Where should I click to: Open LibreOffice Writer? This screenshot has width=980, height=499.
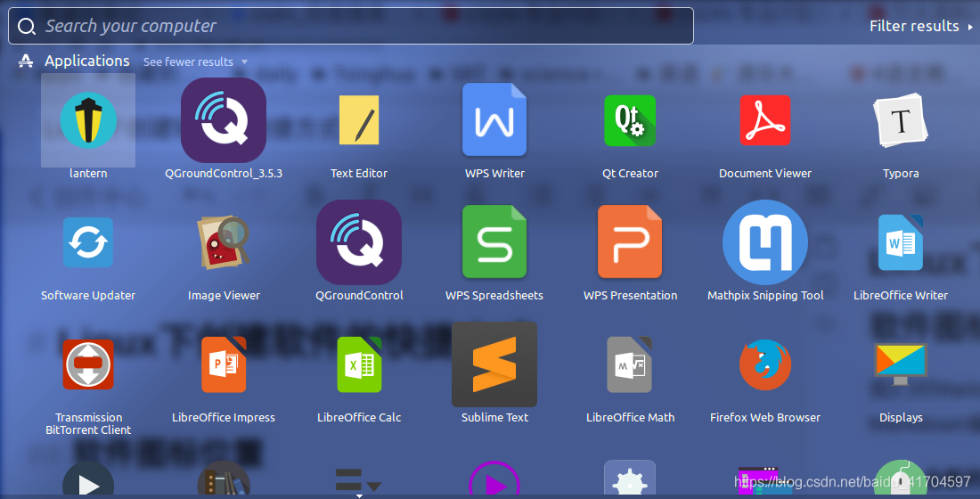click(x=901, y=242)
